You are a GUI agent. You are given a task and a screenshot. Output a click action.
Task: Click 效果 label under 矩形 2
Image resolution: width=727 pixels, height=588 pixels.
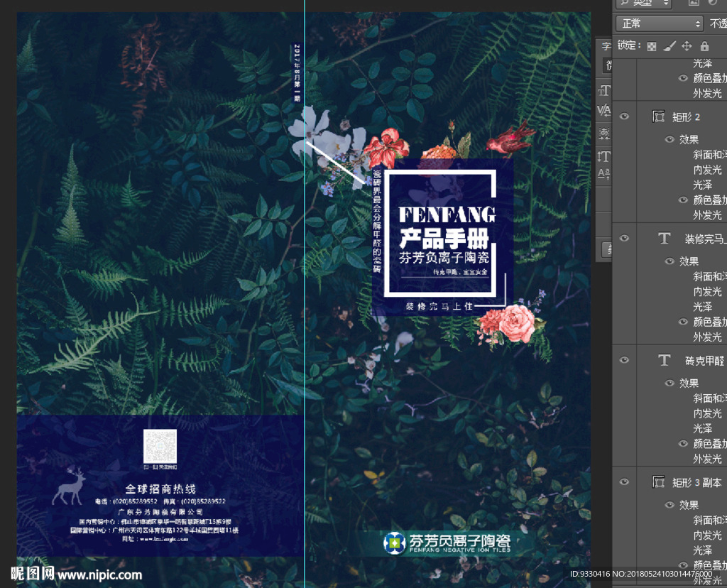point(689,140)
